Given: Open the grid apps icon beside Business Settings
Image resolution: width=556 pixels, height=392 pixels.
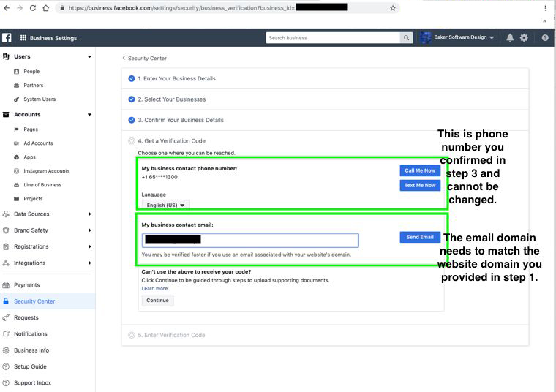Looking at the screenshot, I should click(x=23, y=37).
